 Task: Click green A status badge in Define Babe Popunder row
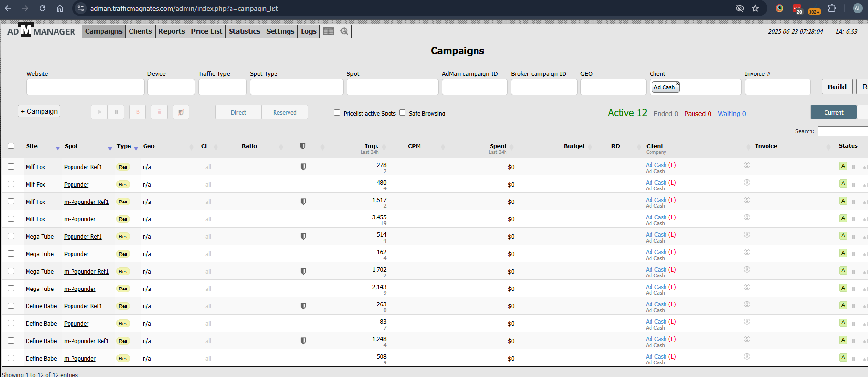point(843,323)
